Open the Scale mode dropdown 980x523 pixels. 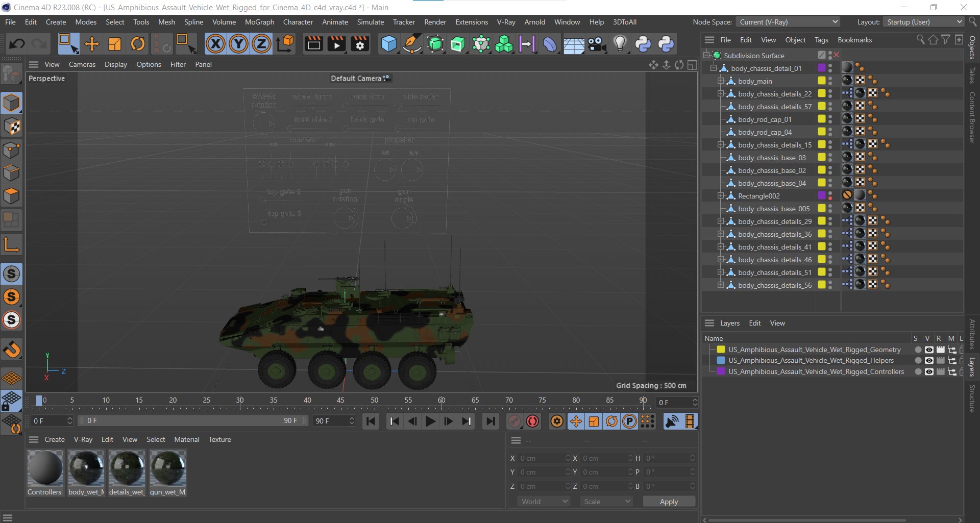[606, 502]
